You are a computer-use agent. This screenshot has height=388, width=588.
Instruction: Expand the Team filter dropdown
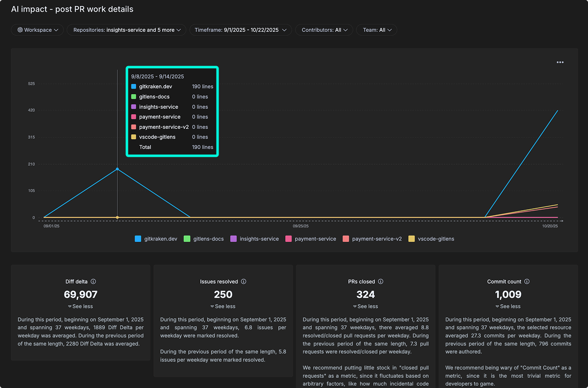(376, 30)
